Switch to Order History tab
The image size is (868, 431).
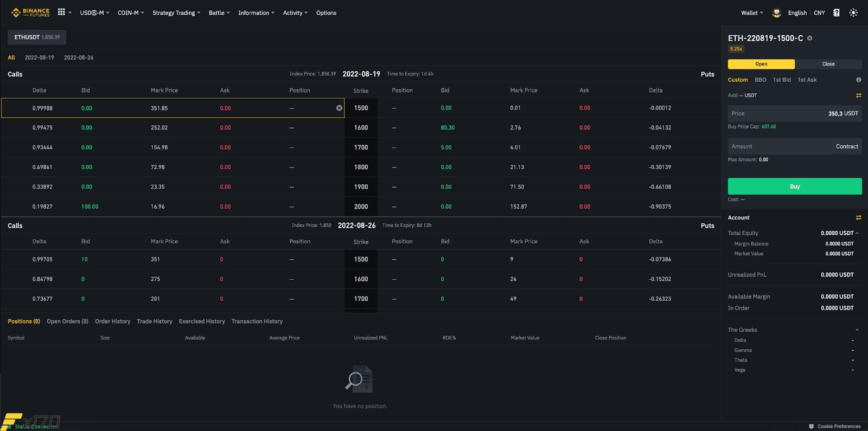click(112, 321)
